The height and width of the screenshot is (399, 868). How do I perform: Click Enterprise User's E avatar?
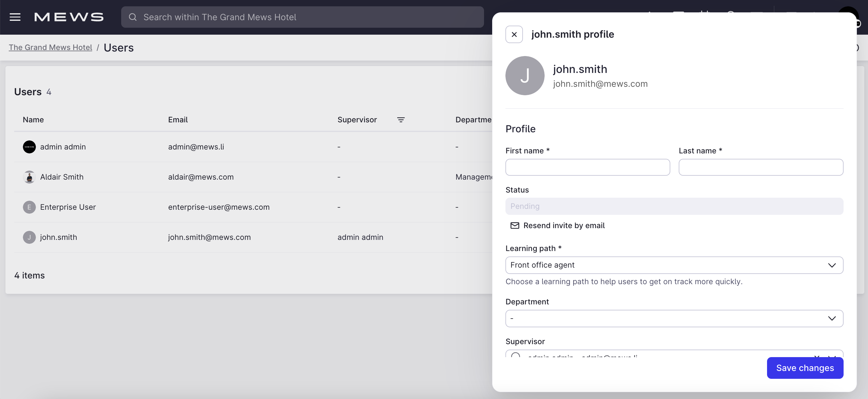(x=29, y=207)
